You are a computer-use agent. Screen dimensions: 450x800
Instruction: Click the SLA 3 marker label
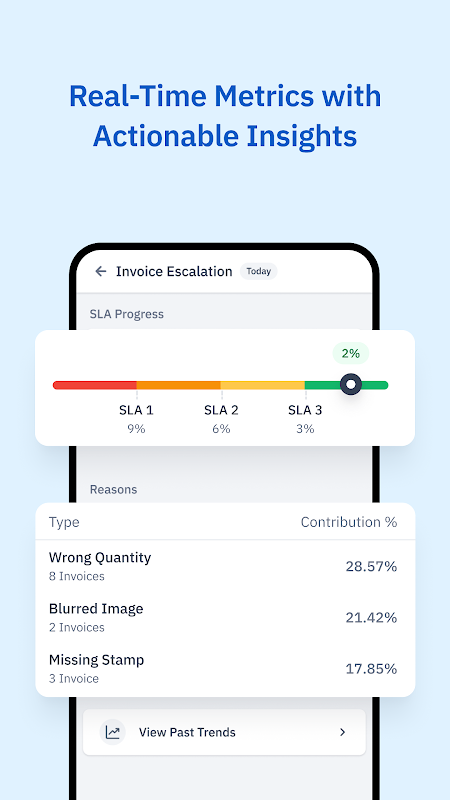coord(305,410)
